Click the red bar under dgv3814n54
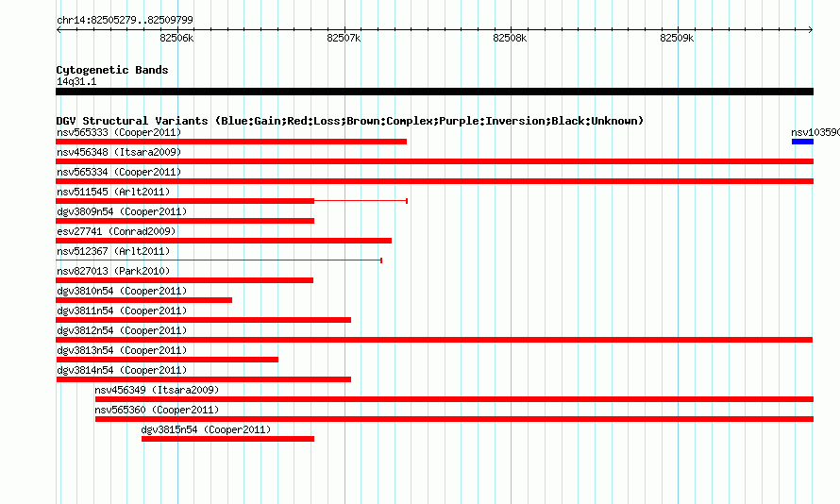Screen dimensions: 840x504 coord(204,379)
